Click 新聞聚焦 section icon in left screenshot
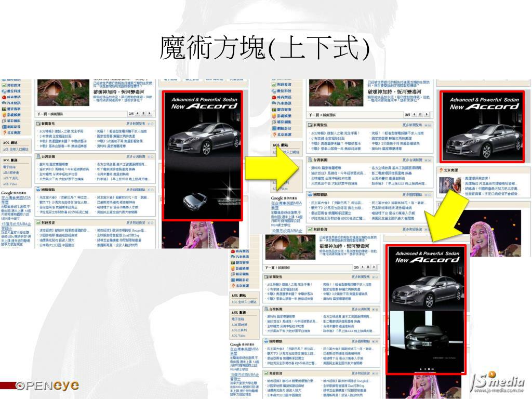The width and height of the screenshot is (532, 399). 38,124
